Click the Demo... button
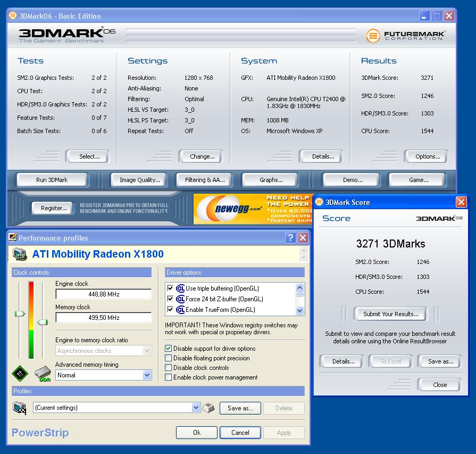The width and height of the screenshot is (476, 454). [x=352, y=180]
